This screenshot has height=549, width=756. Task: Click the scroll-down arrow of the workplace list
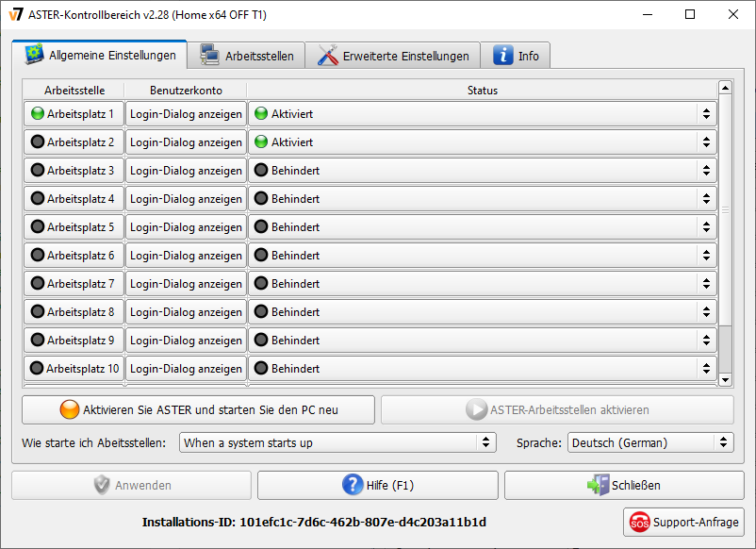tap(725, 380)
